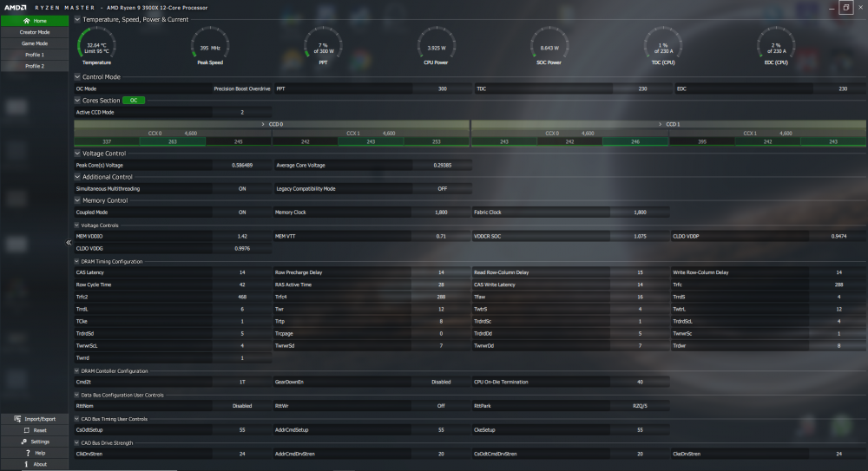The height and width of the screenshot is (471, 868).
Task: Click the Average Core Voltage value 0.29385
Action: (x=443, y=165)
